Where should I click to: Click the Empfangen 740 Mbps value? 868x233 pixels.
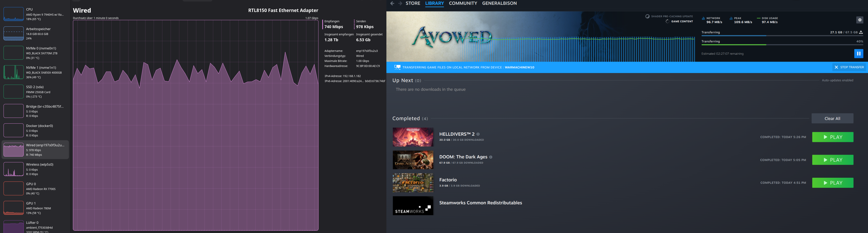pos(334,27)
